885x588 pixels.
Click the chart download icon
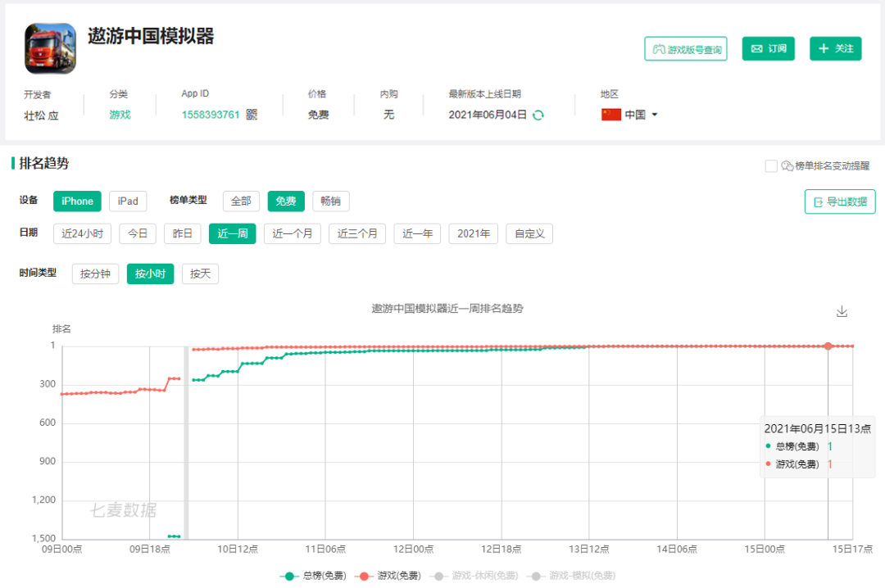[x=842, y=311]
